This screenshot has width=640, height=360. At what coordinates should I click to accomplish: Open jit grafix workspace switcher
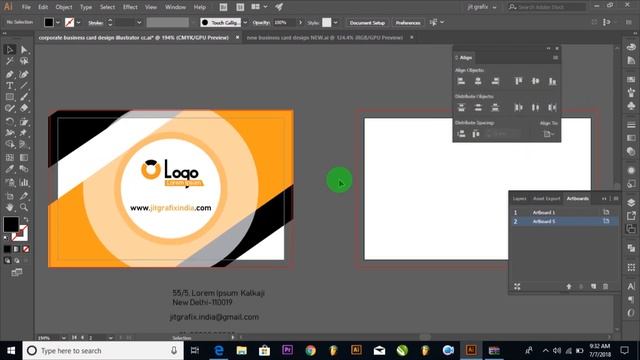(482, 7)
